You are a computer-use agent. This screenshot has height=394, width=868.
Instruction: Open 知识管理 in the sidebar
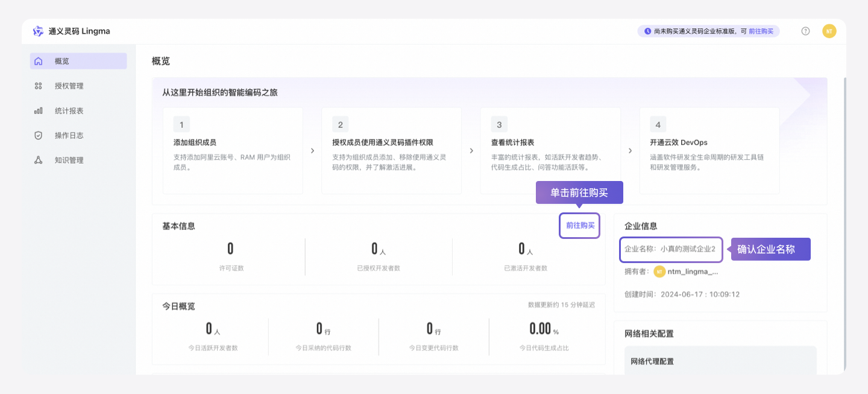(x=78, y=160)
